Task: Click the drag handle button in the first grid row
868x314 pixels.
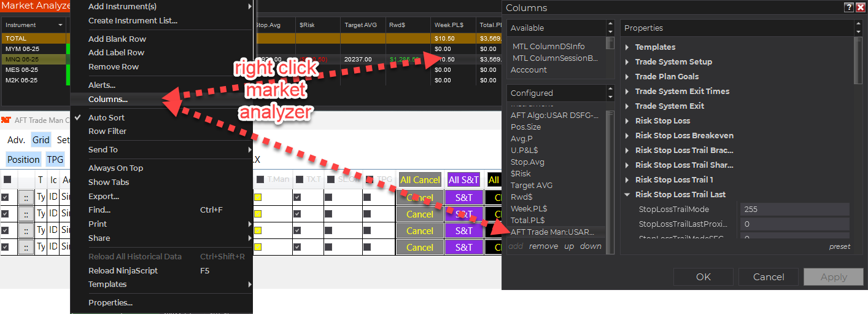Action: pos(26,197)
